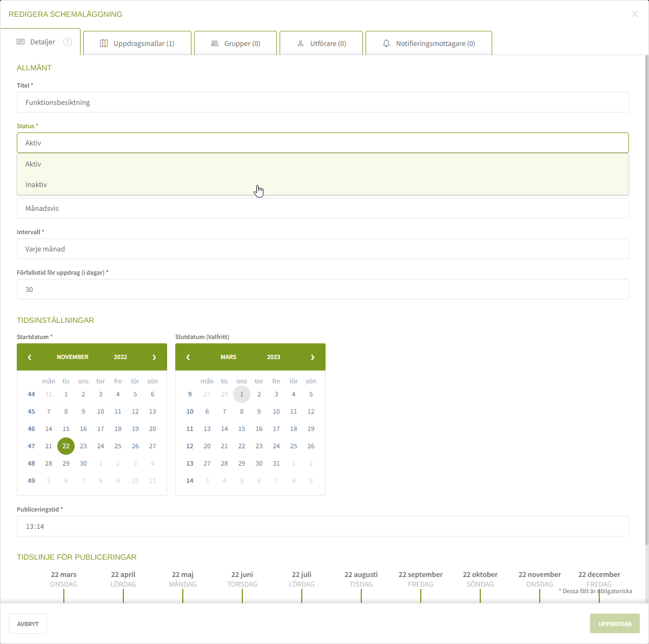649x644 pixels.
Task: Click the Titel input field
Action: pos(322,103)
